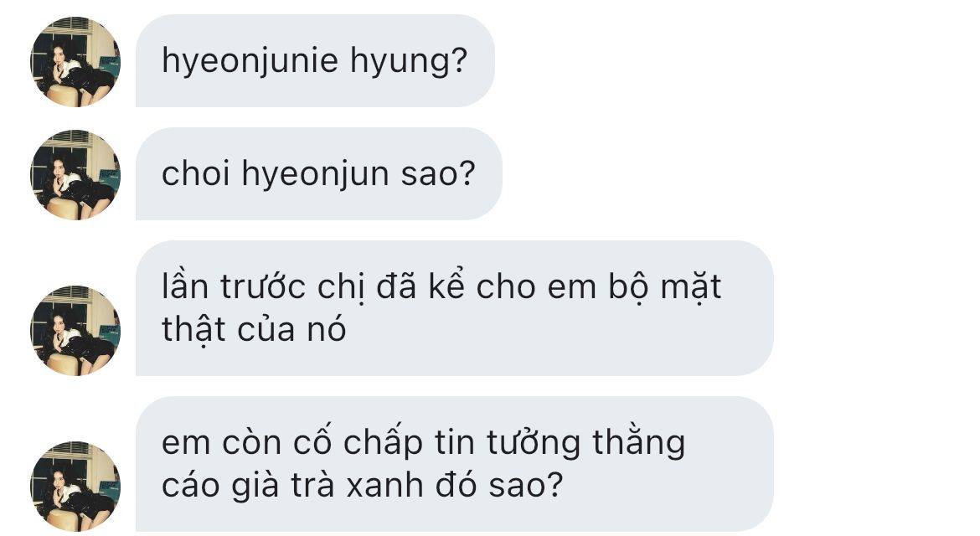This screenshot has width=980, height=536.
Task: Click the word "hyeonjunie" in the first message
Action: pos(250,61)
